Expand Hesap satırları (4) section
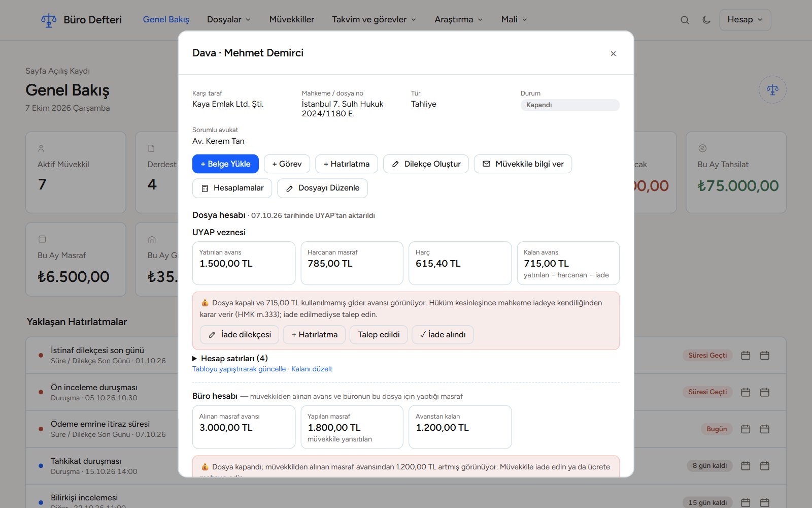Screen dimensions: 812x508 [x=230, y=358]
